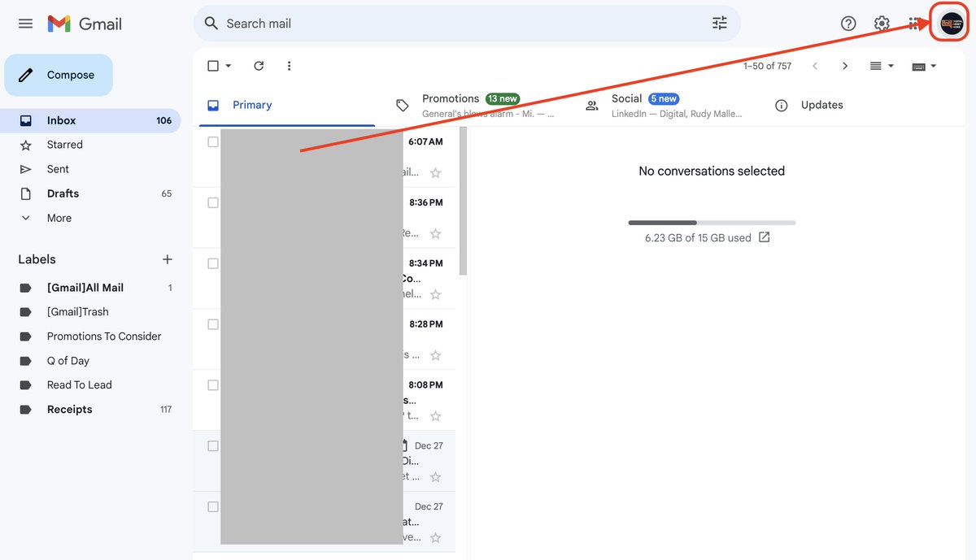The height and width of the screenshot is (560, 976).
Task: Star the 6:07 AM email
Action: pos(435,172)
